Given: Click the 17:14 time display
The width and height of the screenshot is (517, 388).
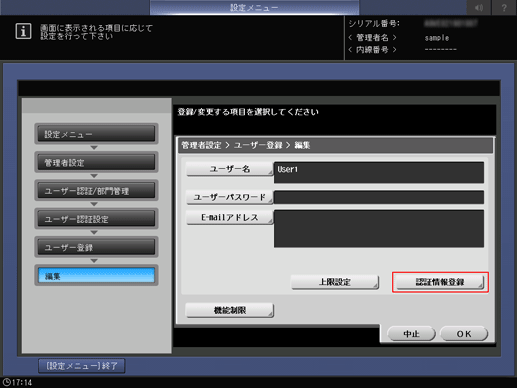Looking at the screenshot, I should pos(22,382).
